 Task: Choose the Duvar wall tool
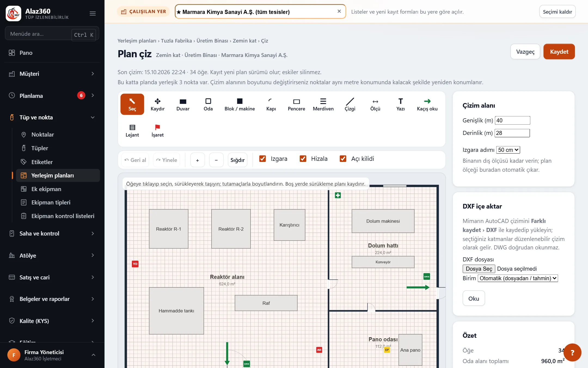(x=183, y=104)
